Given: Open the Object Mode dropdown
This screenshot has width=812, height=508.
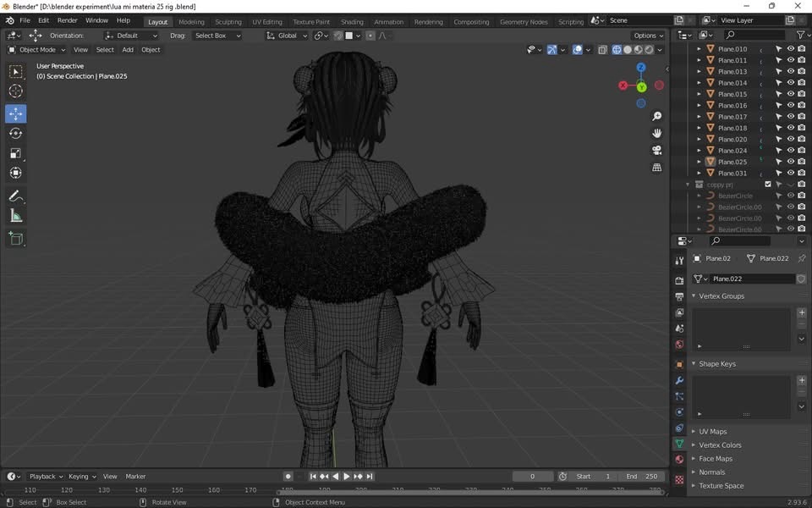Looking at the screenshot, I should click(x=37, y=50).
